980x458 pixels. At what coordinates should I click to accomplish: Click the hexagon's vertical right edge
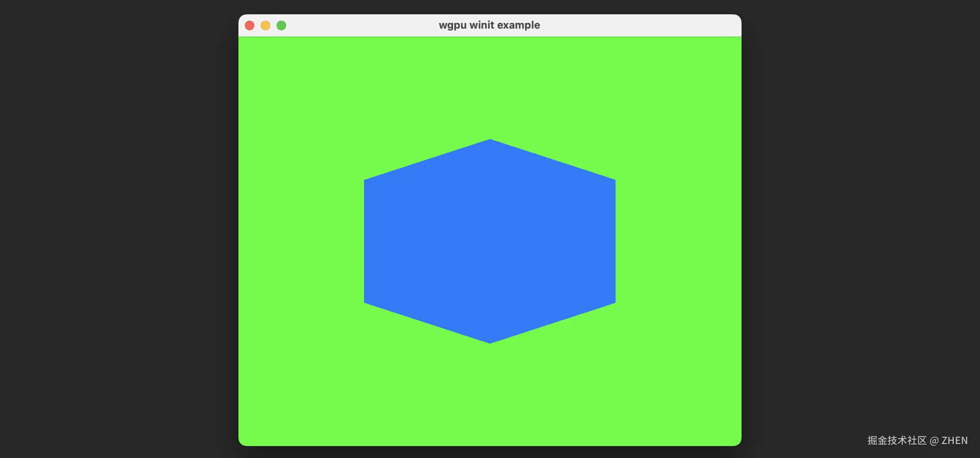(x=615, y=241)
